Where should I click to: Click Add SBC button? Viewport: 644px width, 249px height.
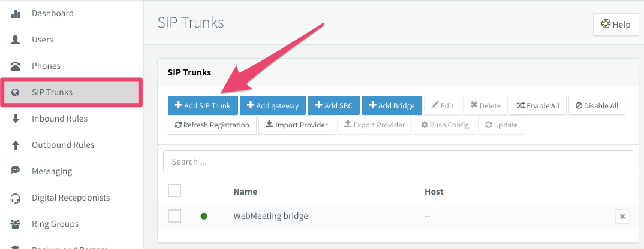[333, 105]
